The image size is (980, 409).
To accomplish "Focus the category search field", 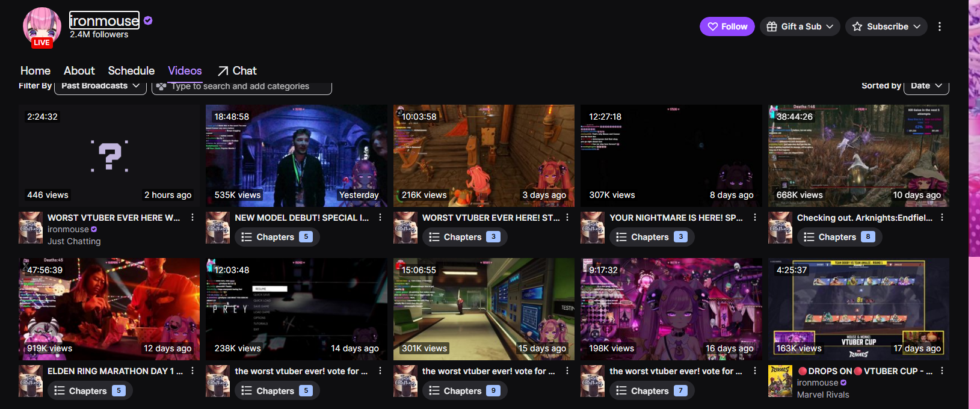I will click(x=242, y=86).
